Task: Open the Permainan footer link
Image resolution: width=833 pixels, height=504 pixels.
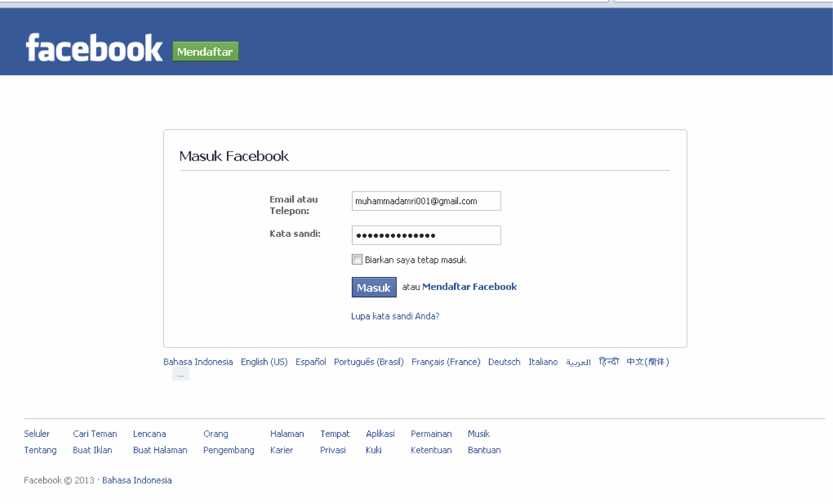Action: [431, 434]
